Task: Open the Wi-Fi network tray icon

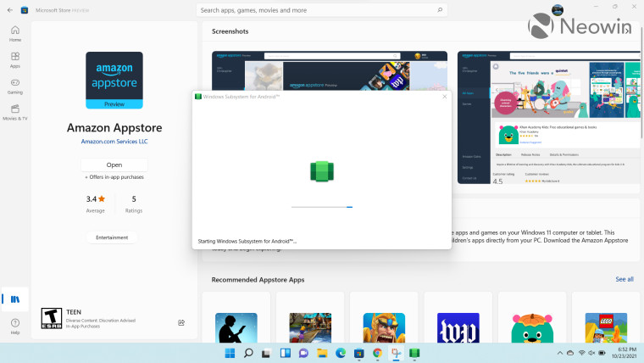Action: (581, 353)
